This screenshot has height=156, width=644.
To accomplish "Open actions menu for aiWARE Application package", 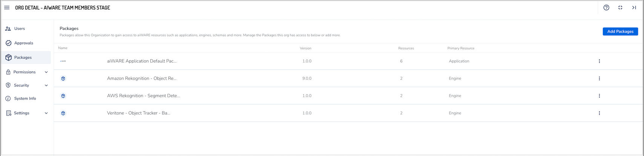I will [600, 61].
